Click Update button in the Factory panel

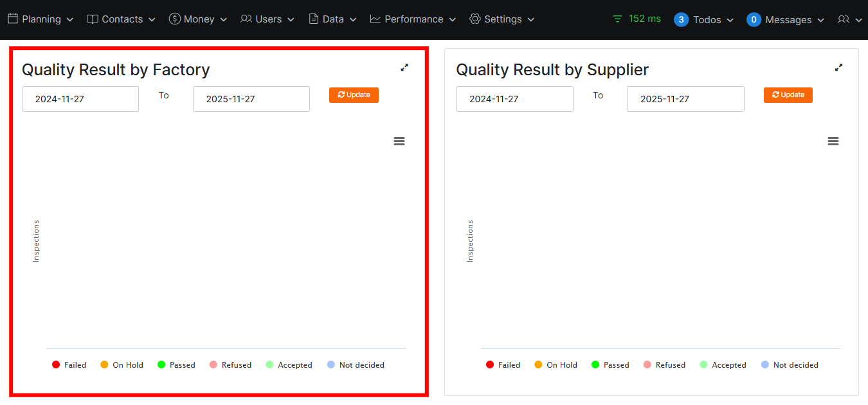pyautogui.click(x=354, y=95)
